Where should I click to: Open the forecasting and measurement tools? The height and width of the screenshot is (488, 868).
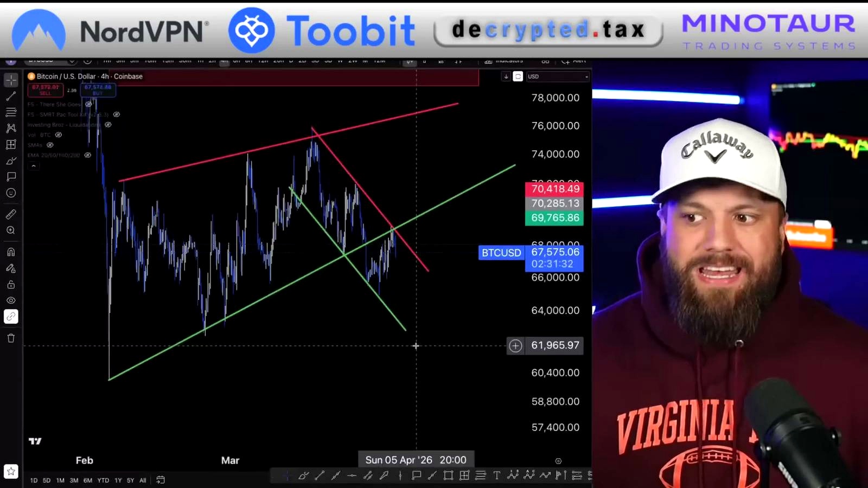(11, 145)
